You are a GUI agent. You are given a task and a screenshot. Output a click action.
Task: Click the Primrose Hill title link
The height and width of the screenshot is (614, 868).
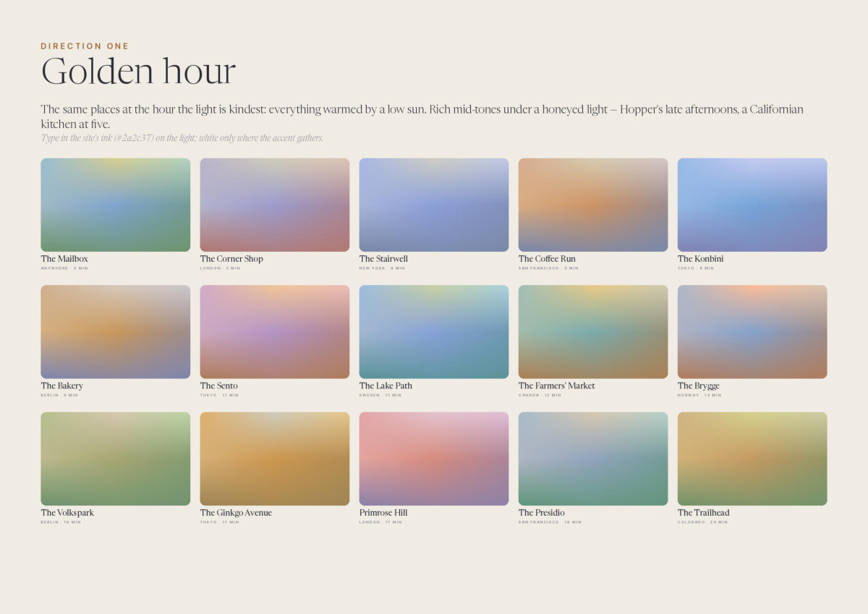pyautogui.click(x=383, y=513)
